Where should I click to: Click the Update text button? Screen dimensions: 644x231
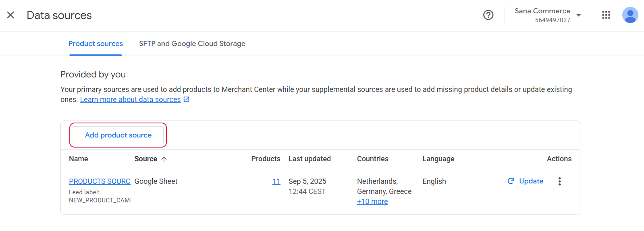click(531, 181)
